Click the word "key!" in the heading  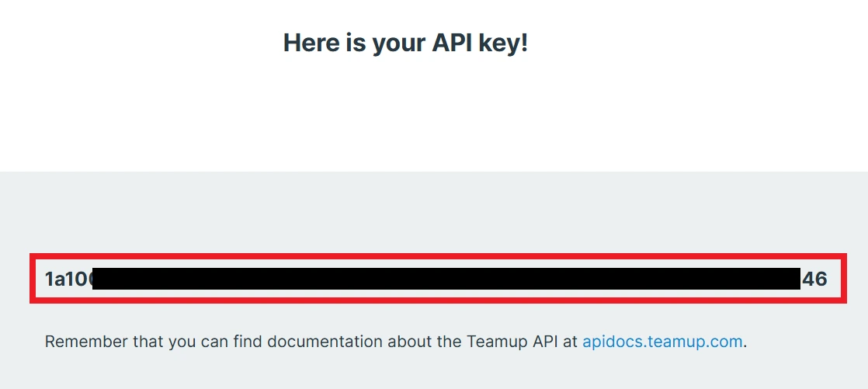click(x=506, y=43)
